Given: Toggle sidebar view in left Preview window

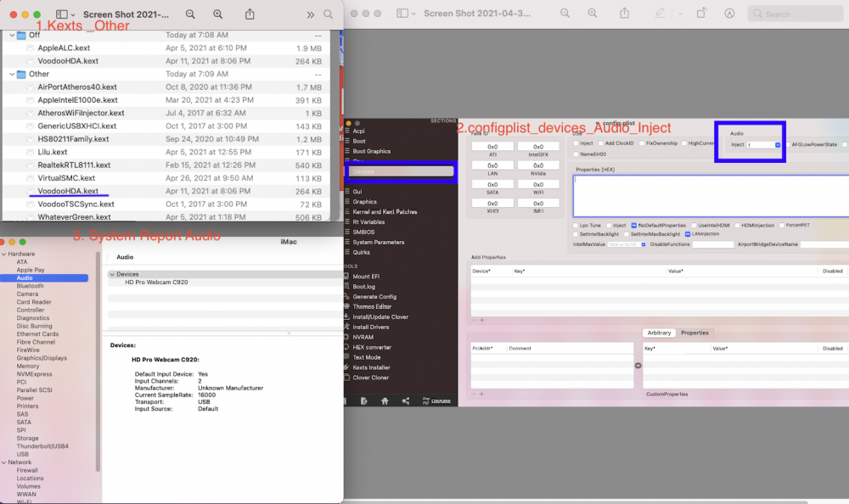Looking at the screenshot, I should [62, 14].
